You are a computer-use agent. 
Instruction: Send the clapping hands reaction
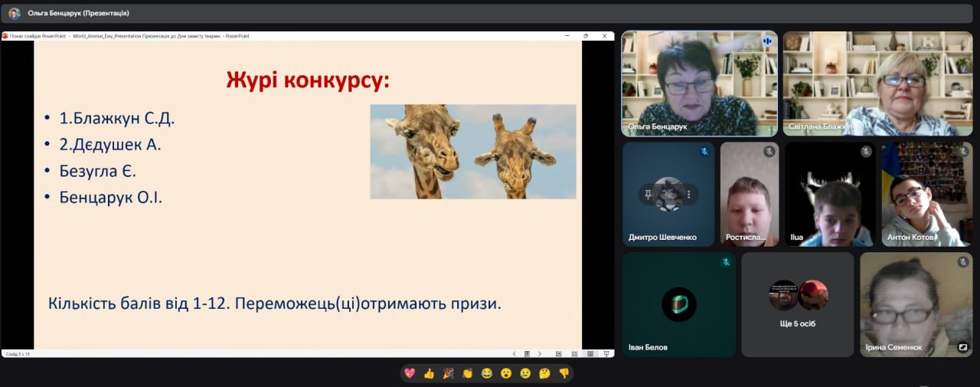[467, 374]
